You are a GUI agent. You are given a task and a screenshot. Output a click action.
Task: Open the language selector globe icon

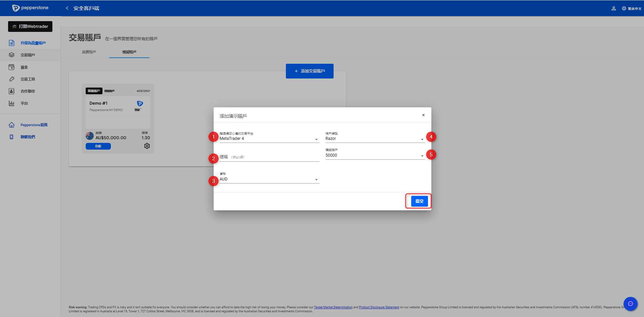tap(624, 8)
